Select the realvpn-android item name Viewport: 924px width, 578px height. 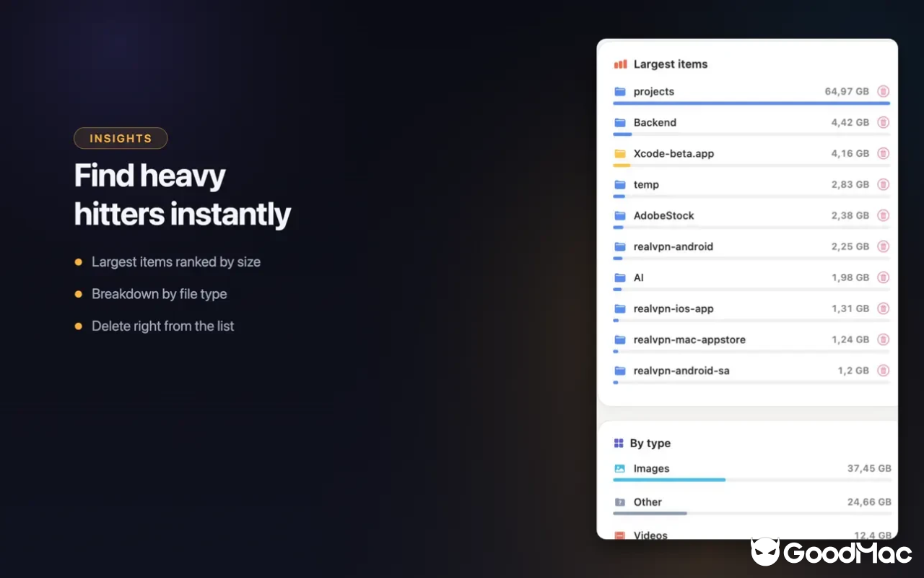coord(674,247)
